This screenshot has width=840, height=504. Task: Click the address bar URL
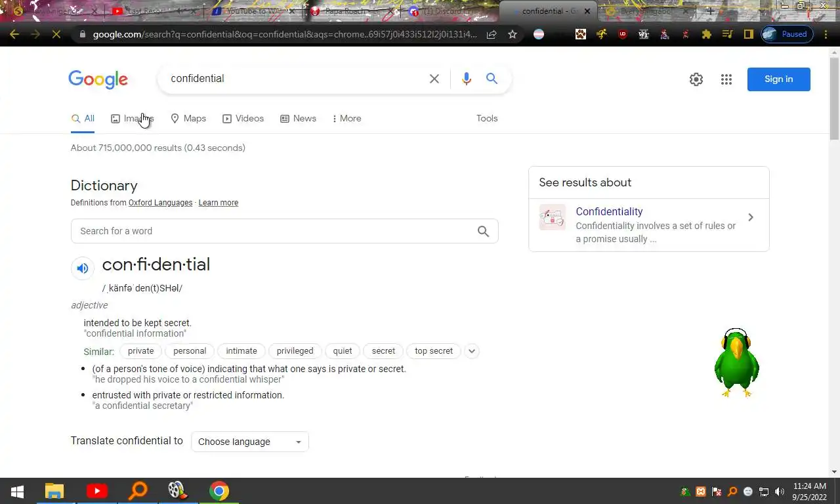click(x=285, y=34)
